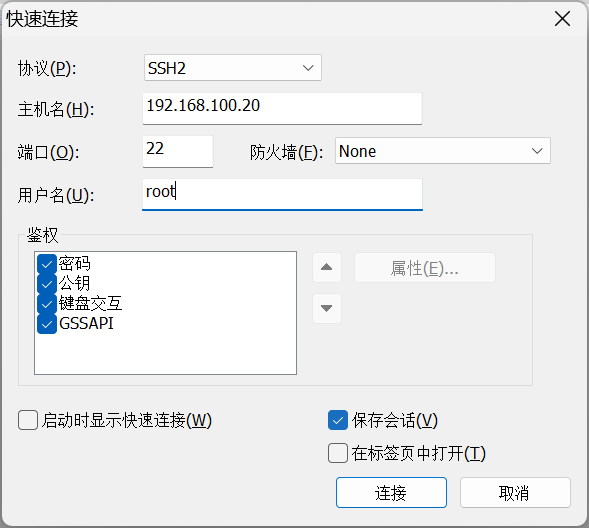The image size is (589, 528).
Task: Select the 密码 text in authentication list
Action: pos(74,264)
